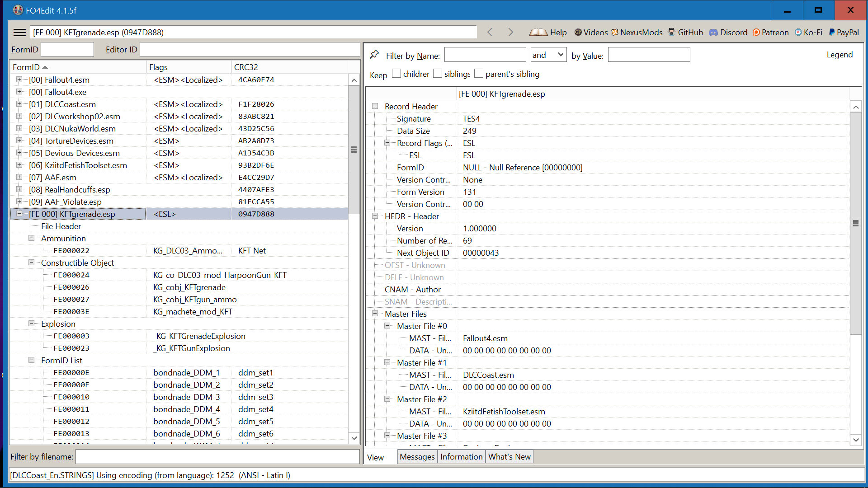This screenshot has width=868, height=488.
Task: Click the Filter by filename input field
Action: [x=217, y=457]
